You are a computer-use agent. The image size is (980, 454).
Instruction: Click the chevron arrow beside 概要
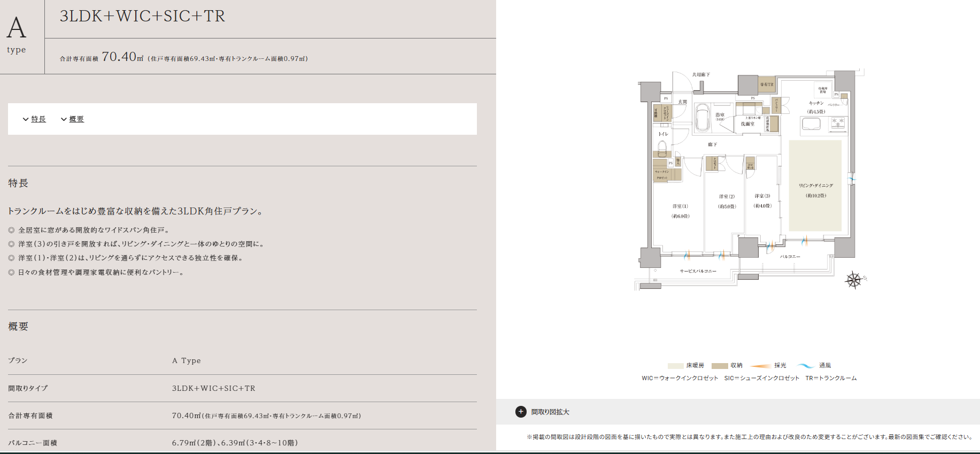tap(64, 119)
